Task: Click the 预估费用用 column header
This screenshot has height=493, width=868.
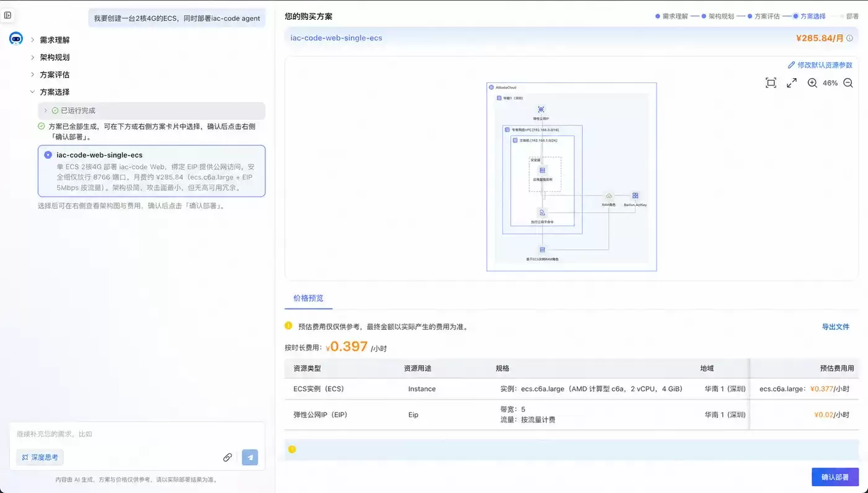Action: 836,368
